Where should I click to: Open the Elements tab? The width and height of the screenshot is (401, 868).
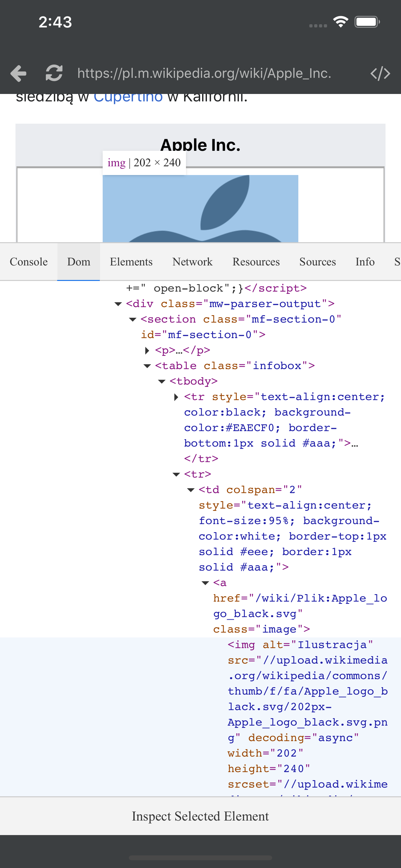coord(131,262)
